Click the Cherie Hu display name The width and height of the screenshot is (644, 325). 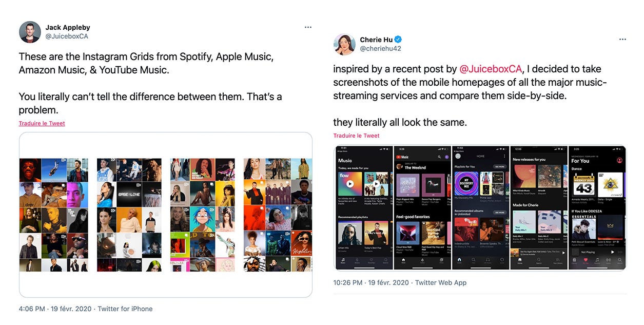pyautogui.click(x=376, y=40)
